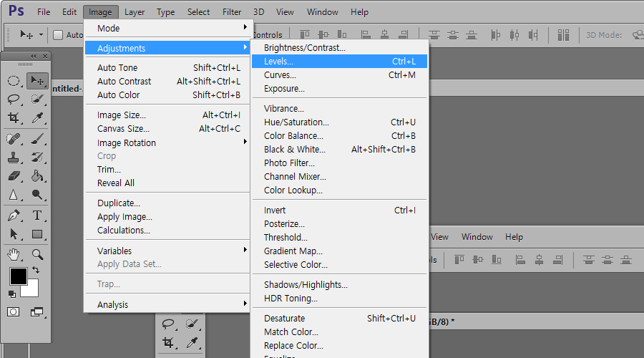This screenshot has height=358, width=644.
Task: Expand the Mode submenu
Action: (167, 28)
